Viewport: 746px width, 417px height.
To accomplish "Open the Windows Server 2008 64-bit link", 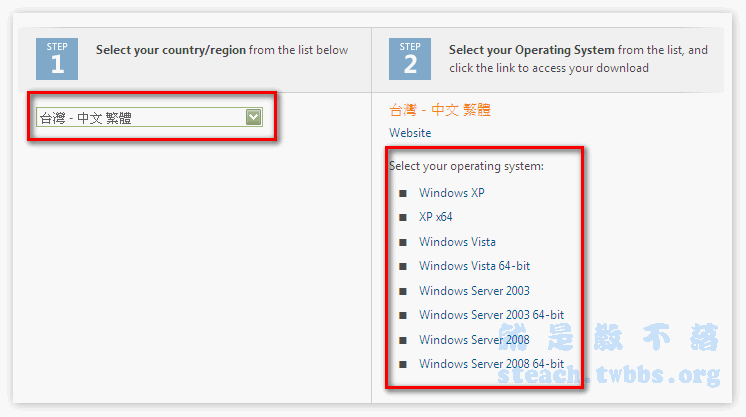I will pos(491,364).
